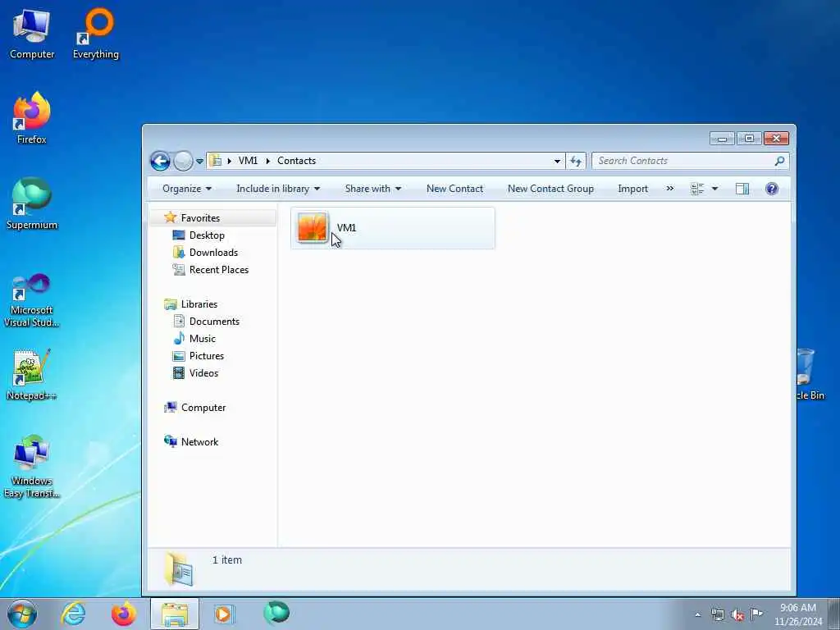Select the Firefox desktop shortcut

click(x=32, y=118)
